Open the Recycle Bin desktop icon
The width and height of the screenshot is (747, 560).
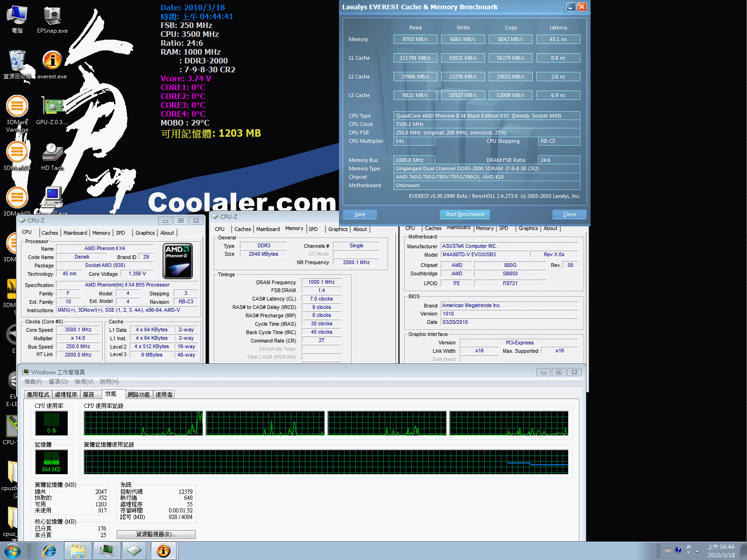click(17, 65)
